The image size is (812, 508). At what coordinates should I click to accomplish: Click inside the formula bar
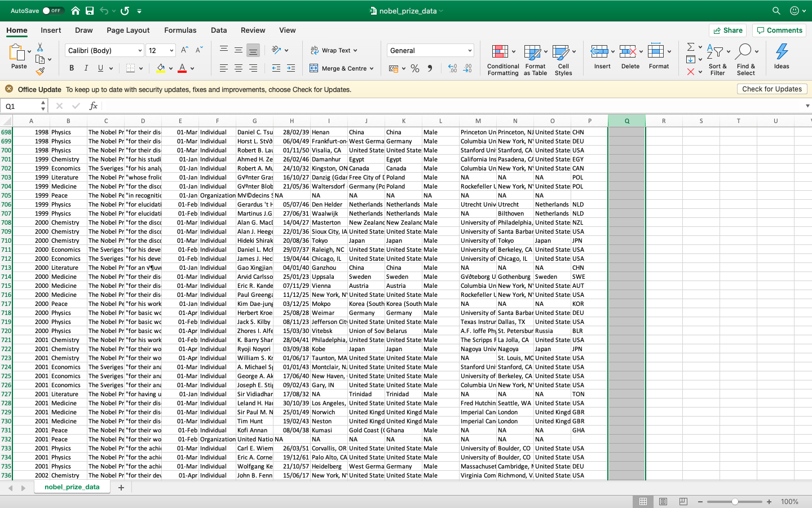pyautogui.click(x=395, y=106)
